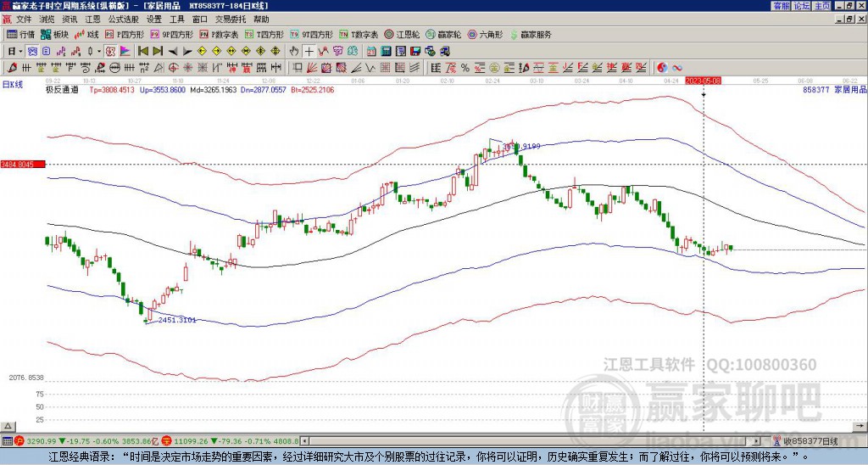Open the 浏览 menu
Screen dimensions: 868x465
pyautogui.click(x=47, y=20)
